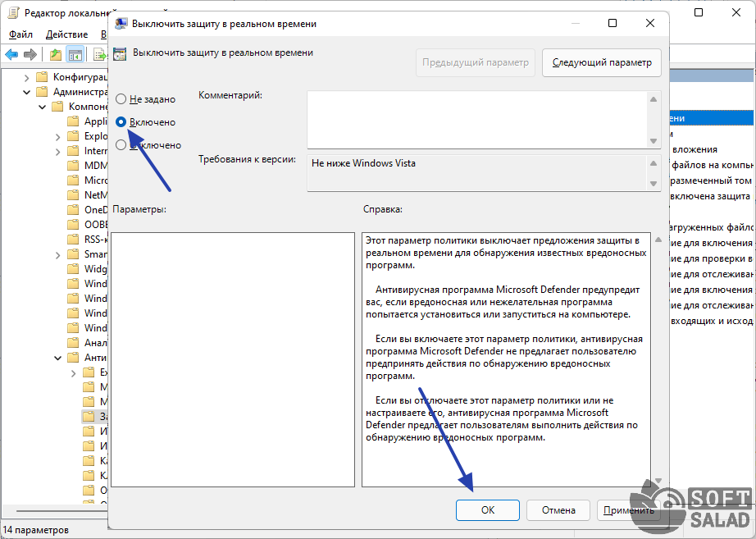Expand the Конфигурац tree node
This screenshot has height=539, width=756.
27,78
